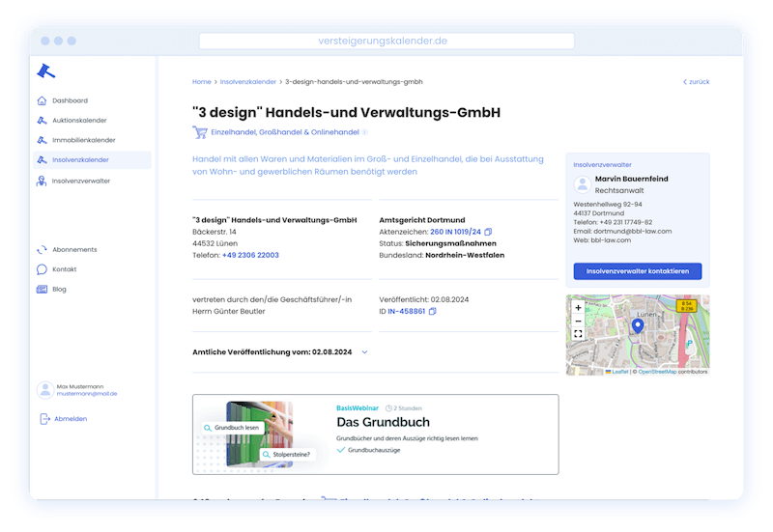Open Insolvenzkalender breadcrumb link
The image size is (773, 532).
(x=247, y=82)
